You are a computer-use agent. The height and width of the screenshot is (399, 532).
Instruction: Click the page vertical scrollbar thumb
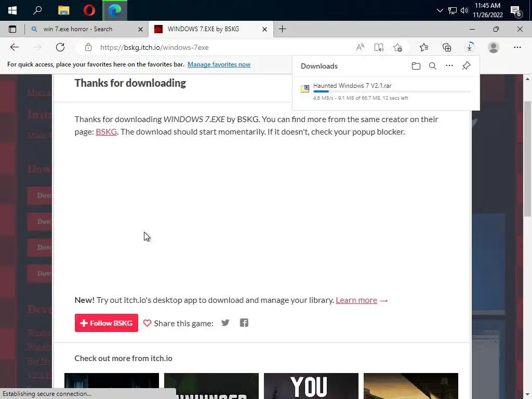(527, 159)
